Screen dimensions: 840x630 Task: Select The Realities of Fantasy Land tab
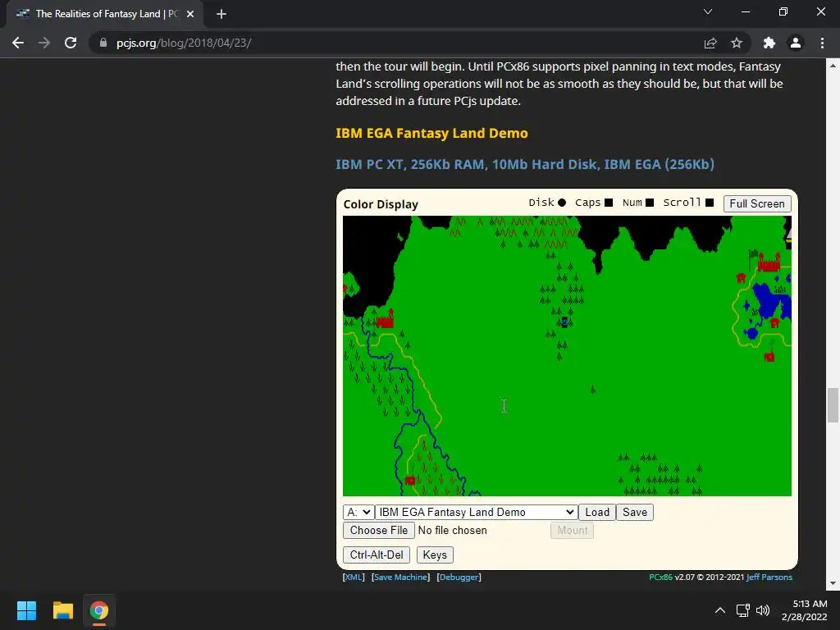coord(105,14)
